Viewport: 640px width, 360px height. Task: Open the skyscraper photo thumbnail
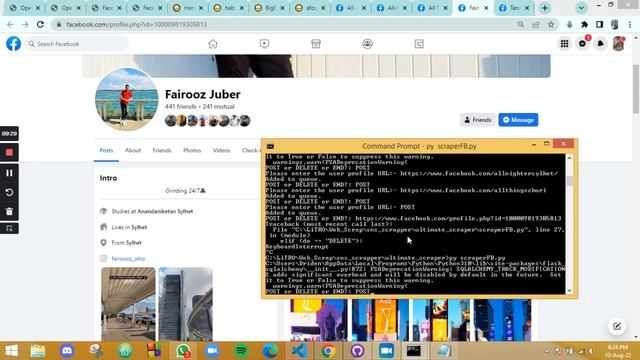(x=185, y=304)
